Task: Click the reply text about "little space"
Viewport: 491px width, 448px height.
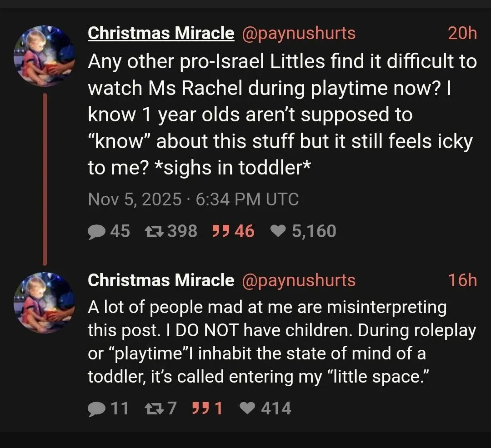Action: coord(282,342)
